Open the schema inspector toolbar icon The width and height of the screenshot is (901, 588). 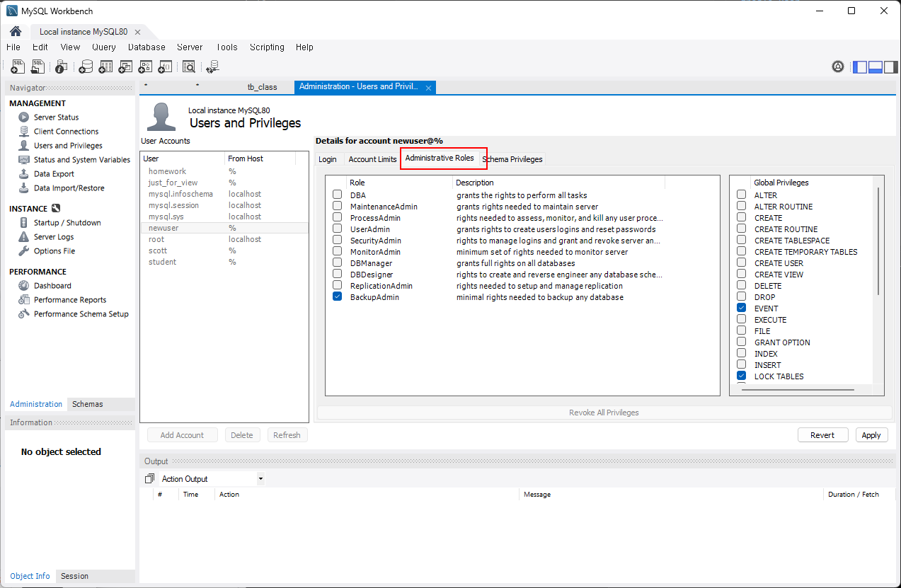[62, 67]
